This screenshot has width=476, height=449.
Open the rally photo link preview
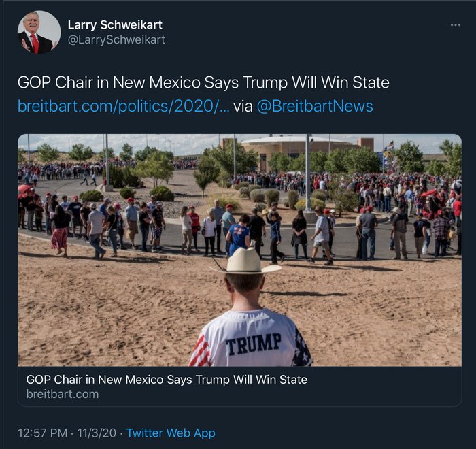pos(240,250)
